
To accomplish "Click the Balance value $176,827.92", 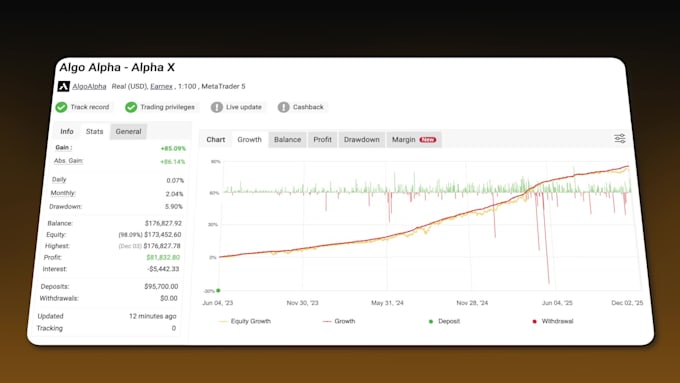I will tap(163, 223).
